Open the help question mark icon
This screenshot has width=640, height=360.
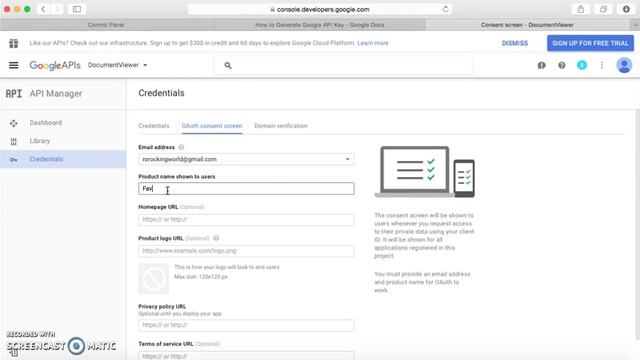click(562, 65)
